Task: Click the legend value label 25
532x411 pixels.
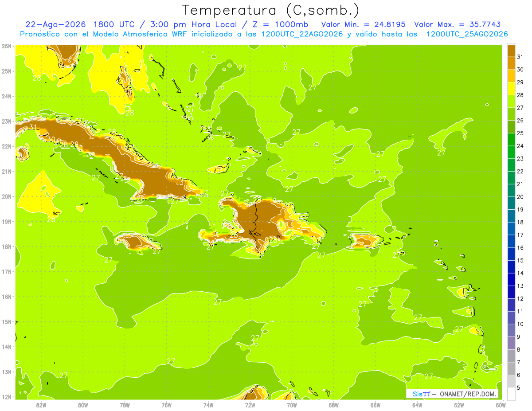Action: click(520, 133)
